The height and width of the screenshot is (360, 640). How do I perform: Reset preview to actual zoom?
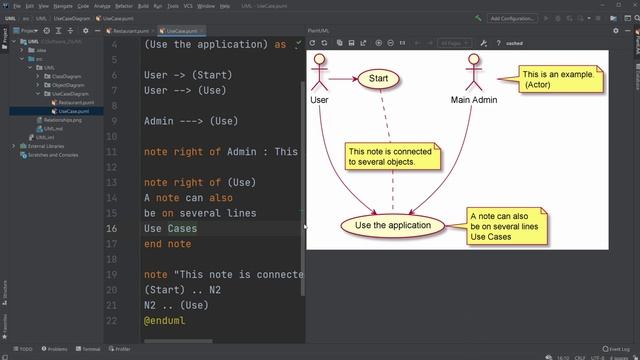coord(402,43)
